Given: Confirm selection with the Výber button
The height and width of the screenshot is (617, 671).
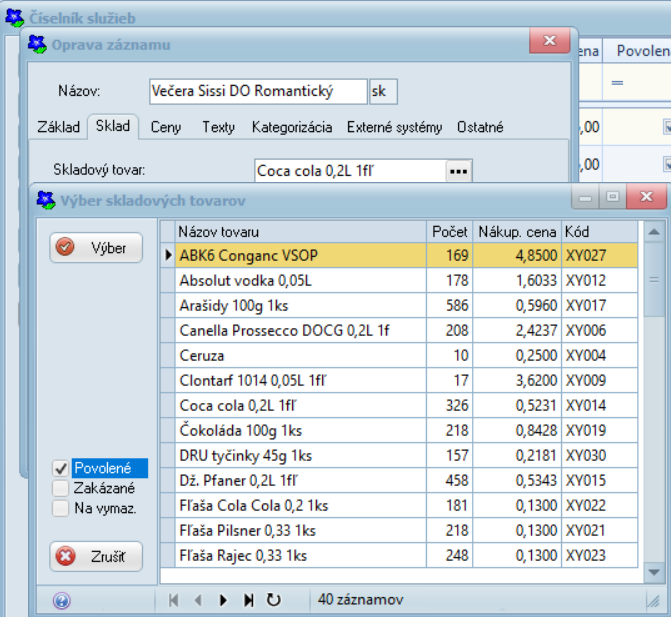Looking at the screenshot, I should point(96,247).
